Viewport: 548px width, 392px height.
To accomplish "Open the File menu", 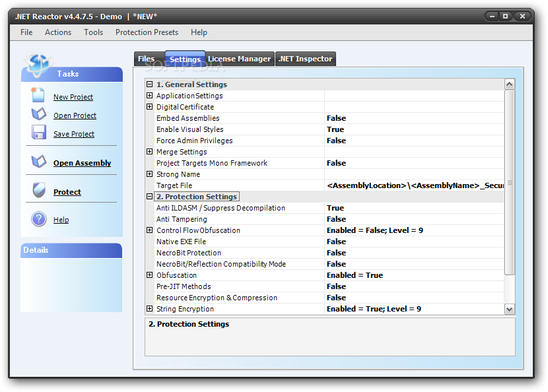I will point(26,32).
